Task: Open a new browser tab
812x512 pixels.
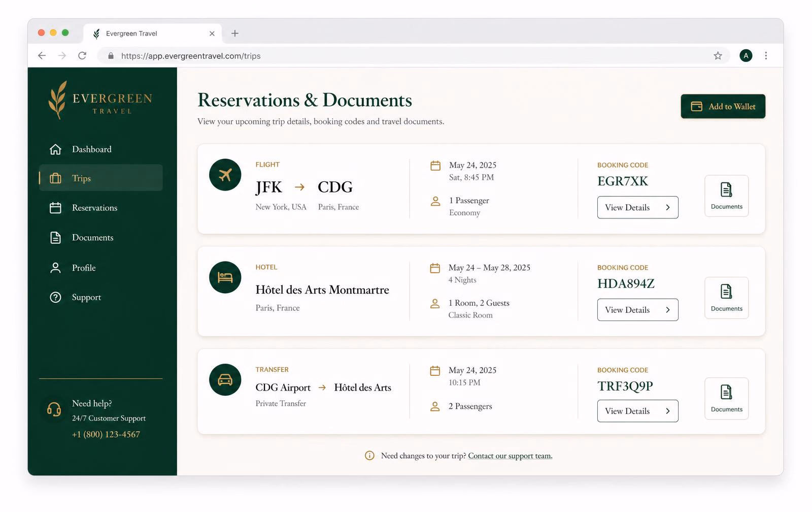Action: tap(235, 34)
